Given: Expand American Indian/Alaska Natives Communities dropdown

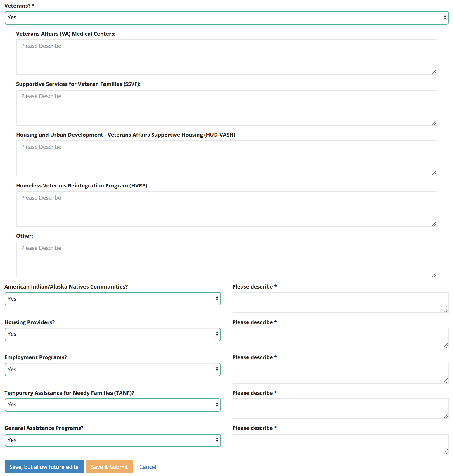Looking at the screenshot, I should pos(113,299).
